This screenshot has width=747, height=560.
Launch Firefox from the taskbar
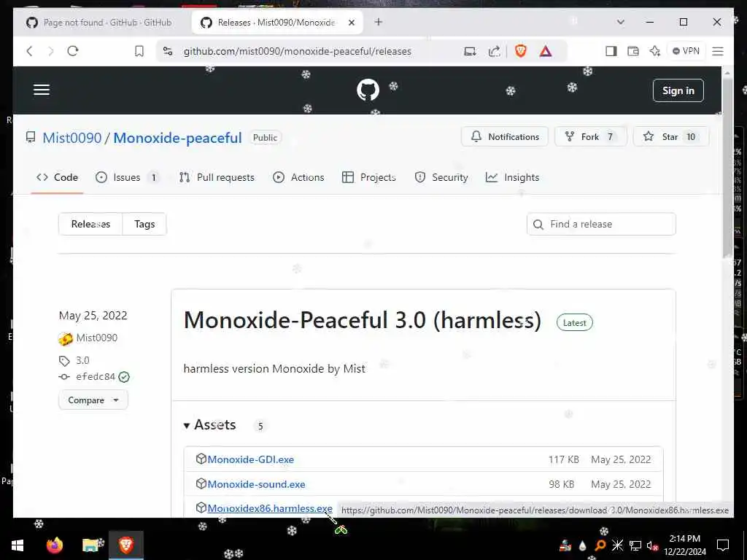click(x=54, y=545)
